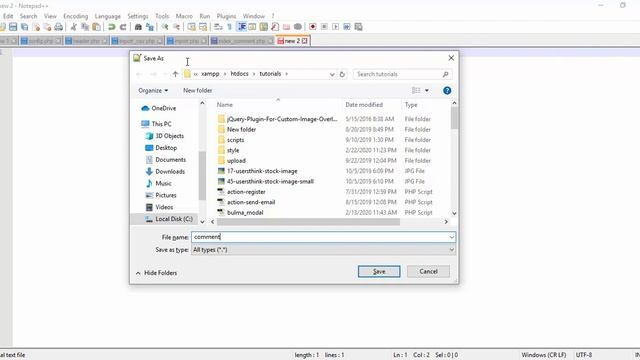Toggle Show All Characters pilcrow icon
This screenshot has width=640, height=360.
pyautogui.click(x=229, y=27)
